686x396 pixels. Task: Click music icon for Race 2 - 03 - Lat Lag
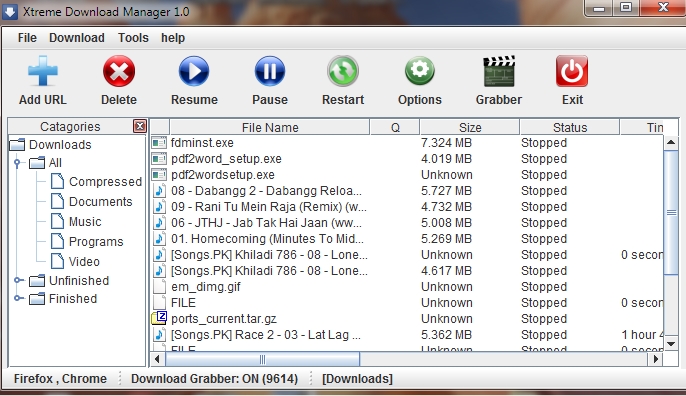(159, 335)
